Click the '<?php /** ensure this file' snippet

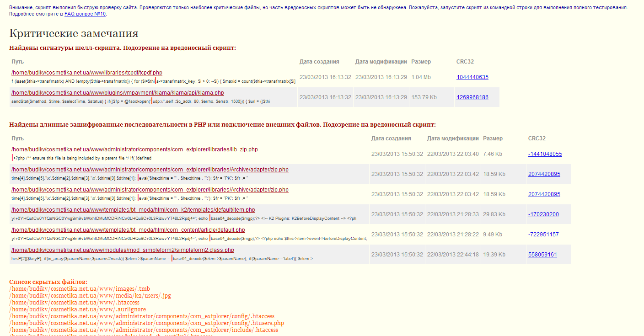(x=81, y=158)
